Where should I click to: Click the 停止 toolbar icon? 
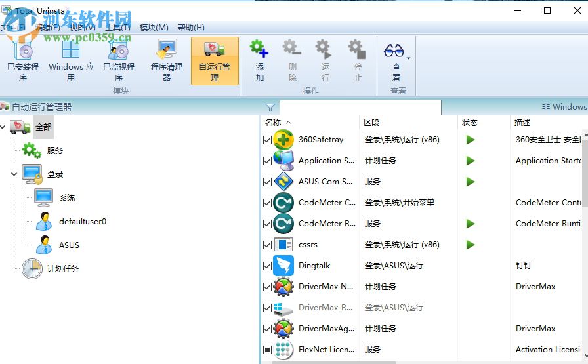pos(358,49)
